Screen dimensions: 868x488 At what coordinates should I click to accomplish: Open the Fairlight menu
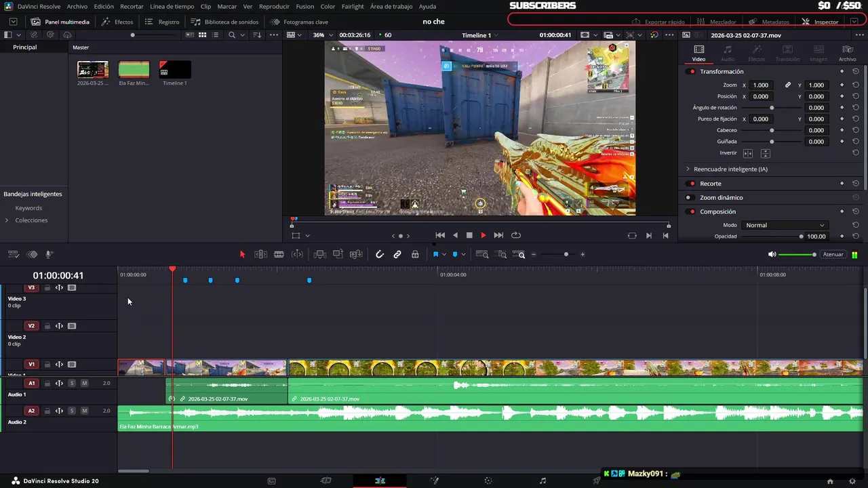[353, 6]
